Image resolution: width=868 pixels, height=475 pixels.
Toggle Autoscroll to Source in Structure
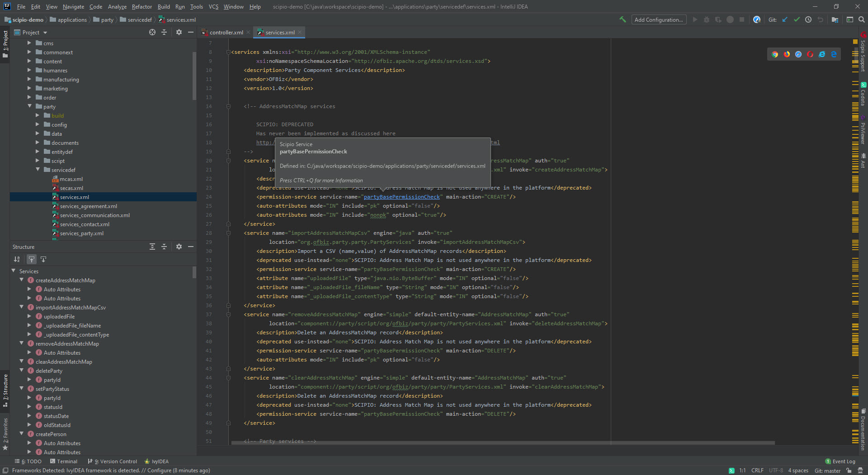coord(32,259)
